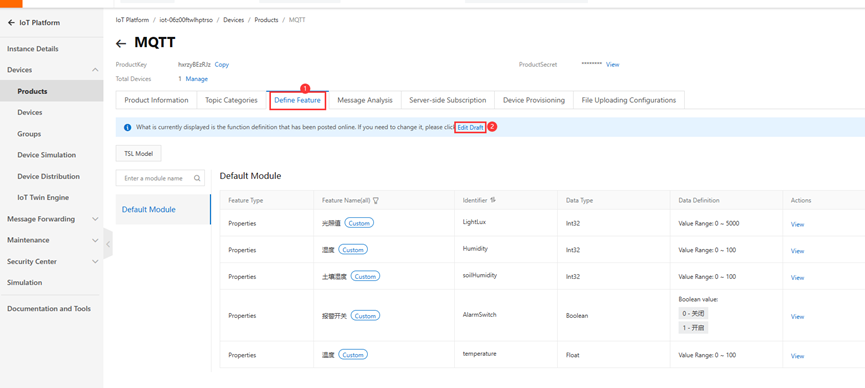The image size is (865, 388).
Task: Click the module name search field
Action: 160,178
